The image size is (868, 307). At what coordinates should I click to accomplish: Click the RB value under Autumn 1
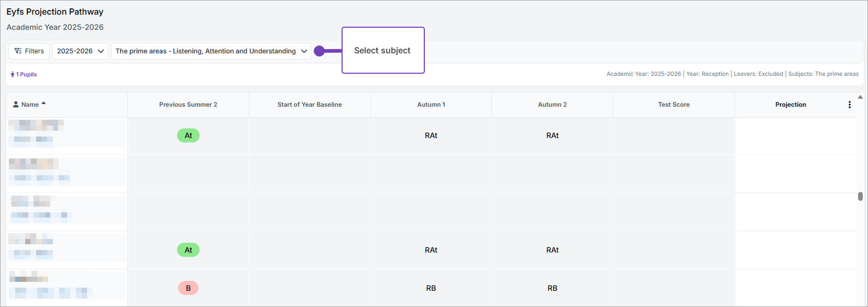click(x=431, y=288)
